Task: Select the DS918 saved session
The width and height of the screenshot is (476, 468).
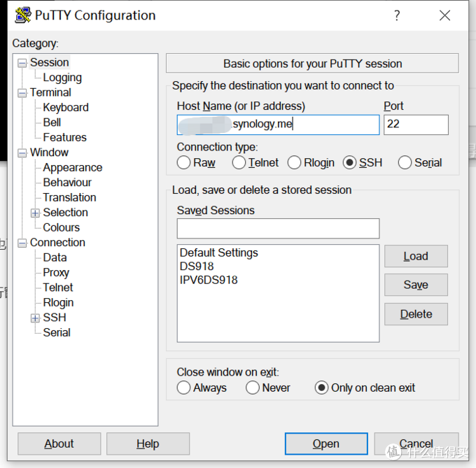Action: point(197,267)
